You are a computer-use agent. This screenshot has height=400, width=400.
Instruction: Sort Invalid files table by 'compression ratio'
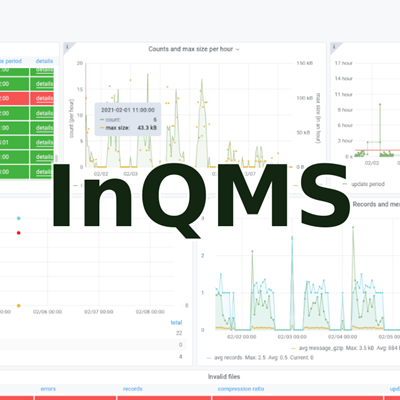241,389
